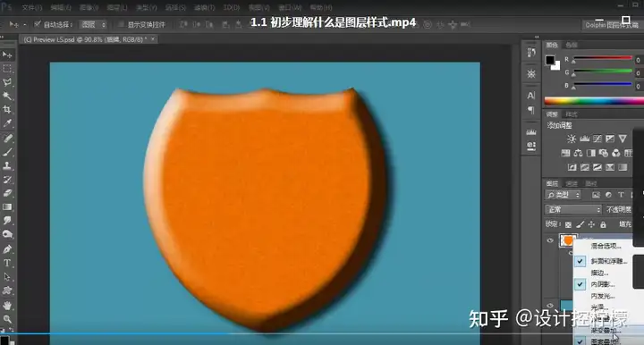Select the Pen tool

point(7,249)
